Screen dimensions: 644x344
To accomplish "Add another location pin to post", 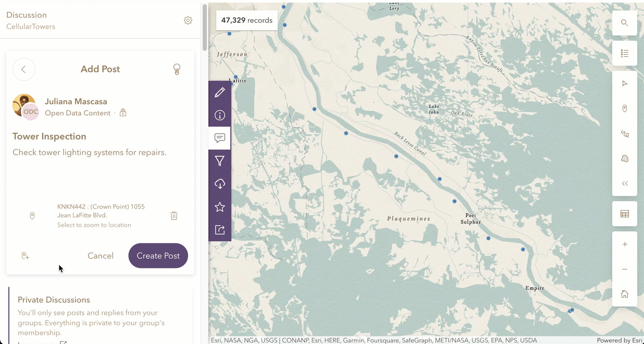I will point(25,256).
